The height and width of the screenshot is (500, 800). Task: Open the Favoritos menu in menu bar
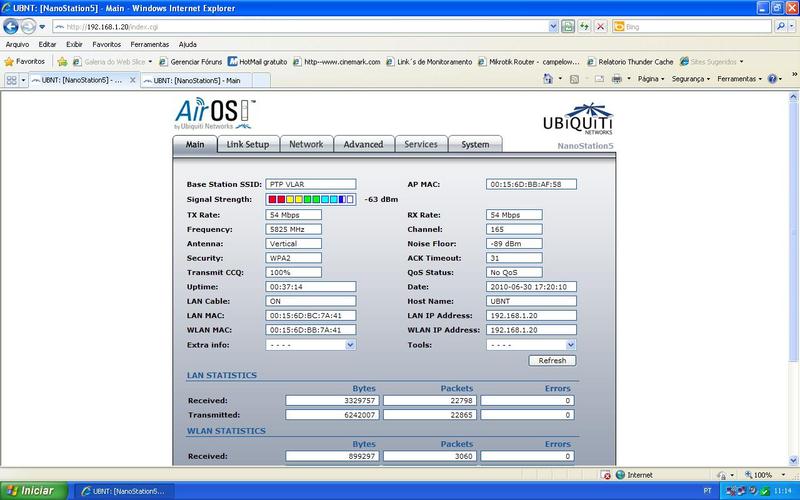[x=107, y=44]
